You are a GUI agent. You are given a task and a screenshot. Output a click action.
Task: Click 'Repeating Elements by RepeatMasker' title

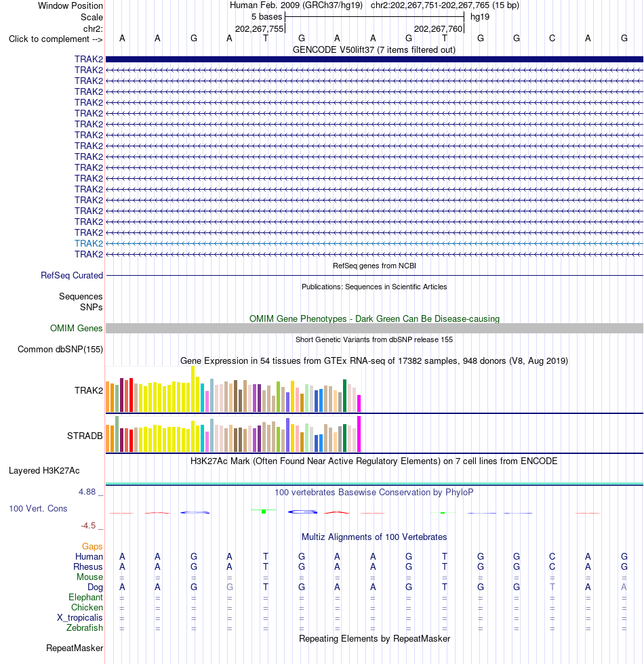pos(374,638)
